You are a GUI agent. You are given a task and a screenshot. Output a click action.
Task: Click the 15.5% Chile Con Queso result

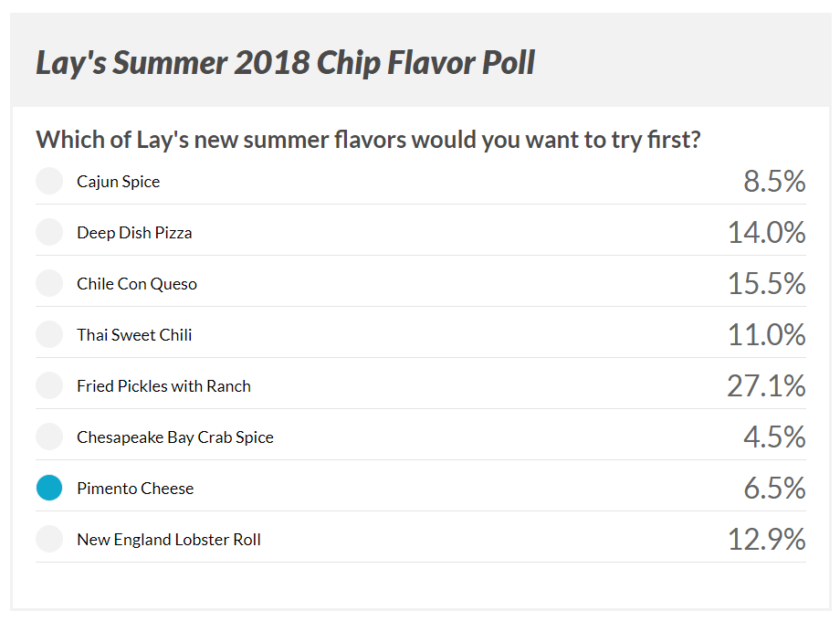click(767, 283)
